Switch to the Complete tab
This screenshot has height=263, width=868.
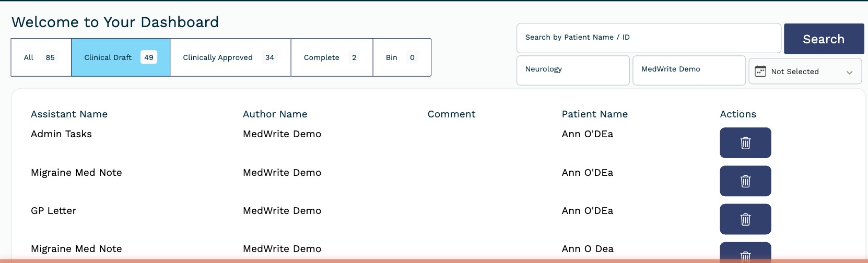tap(332, 57)
